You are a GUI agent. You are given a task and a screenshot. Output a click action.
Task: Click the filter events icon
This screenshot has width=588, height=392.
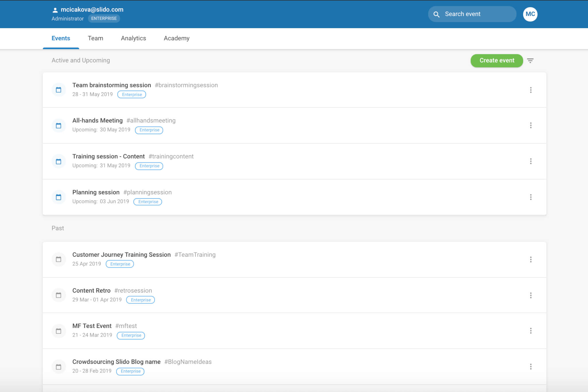[x=530, y=61]
